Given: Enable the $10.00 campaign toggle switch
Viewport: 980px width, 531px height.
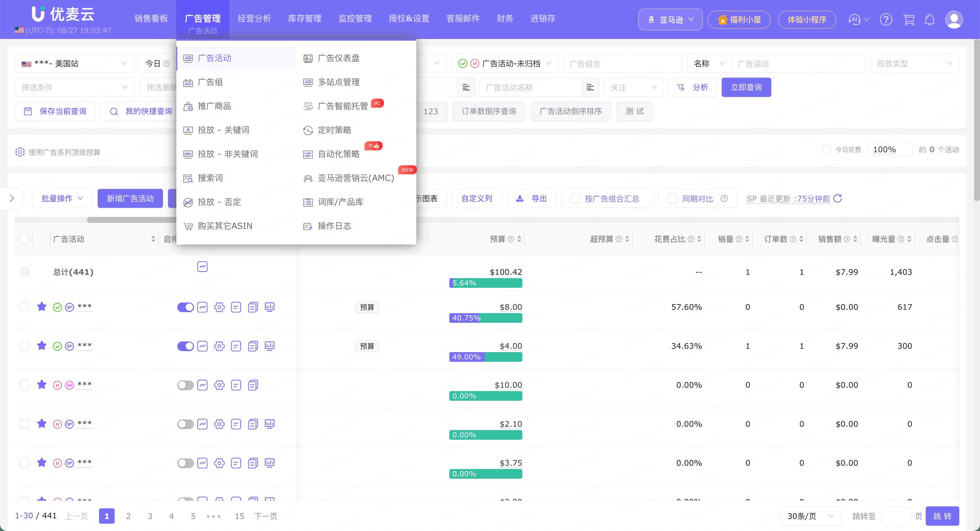Looking at the screenshot, I should (x=186, y=385).
